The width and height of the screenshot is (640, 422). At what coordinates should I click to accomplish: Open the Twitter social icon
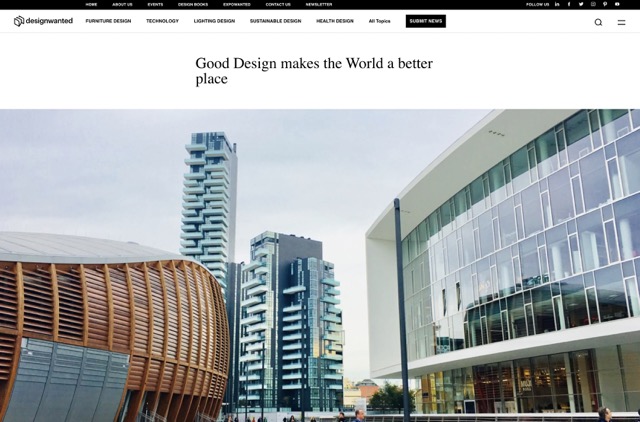581,4
